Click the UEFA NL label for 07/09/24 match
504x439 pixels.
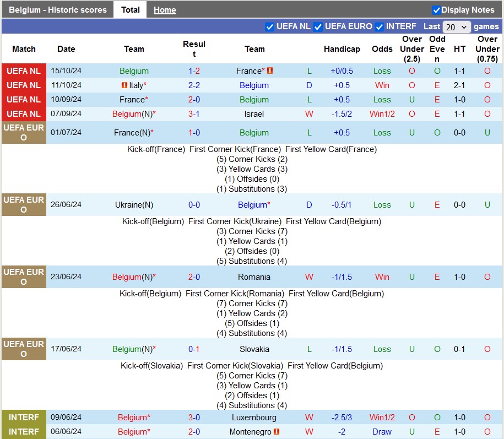click(x=24, y=114)
